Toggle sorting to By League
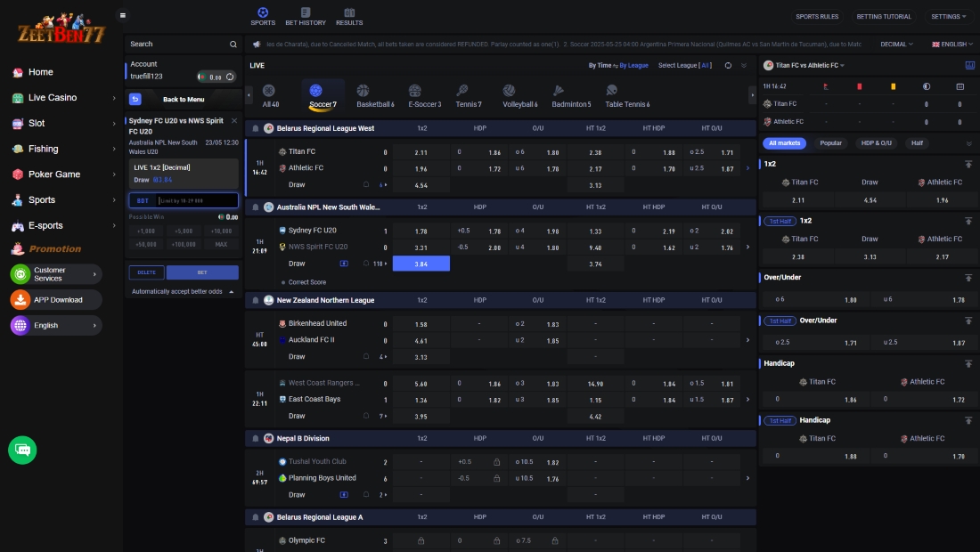 pyautogui.click(x=633, y=65)
